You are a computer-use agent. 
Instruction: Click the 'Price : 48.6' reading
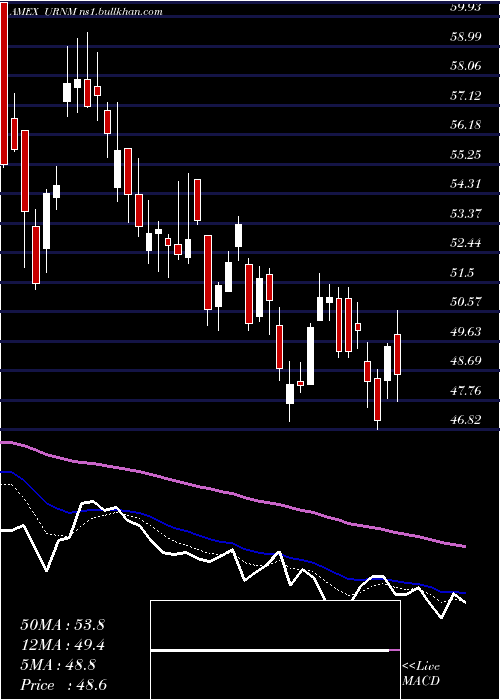[x=63, y=685]
